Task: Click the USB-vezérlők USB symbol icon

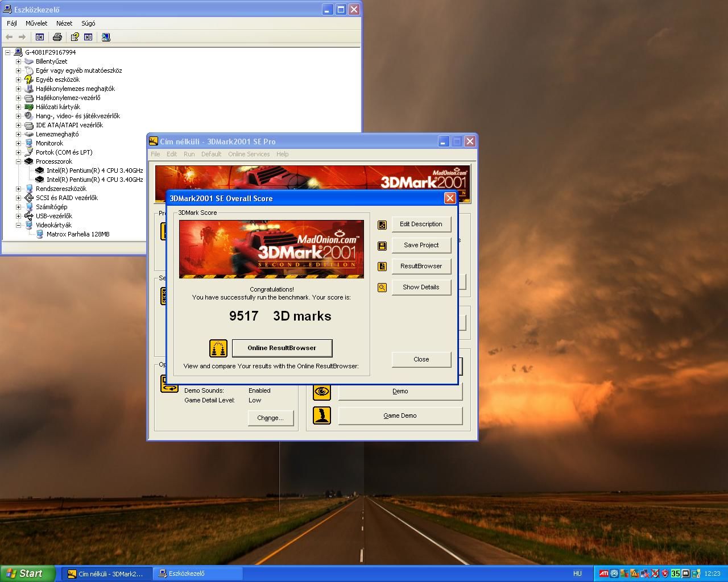Action: 29,216
